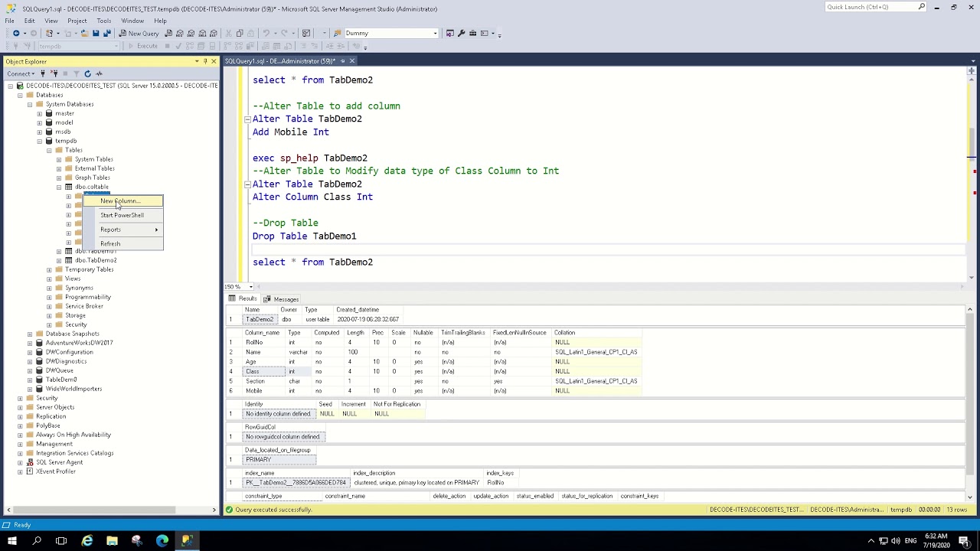Viewport: 980px width, 551px height.
Task: Switch to the Messages tab
Action: 281,298
